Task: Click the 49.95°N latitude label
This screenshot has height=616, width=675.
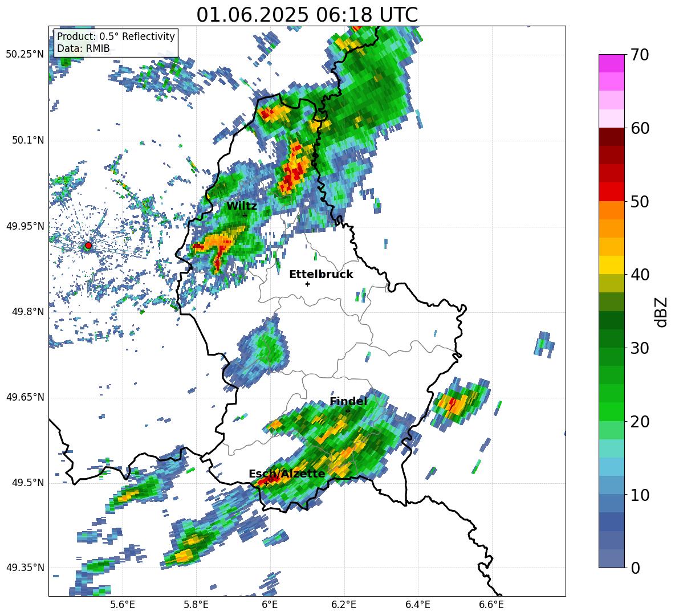Action: pos(25,226)
